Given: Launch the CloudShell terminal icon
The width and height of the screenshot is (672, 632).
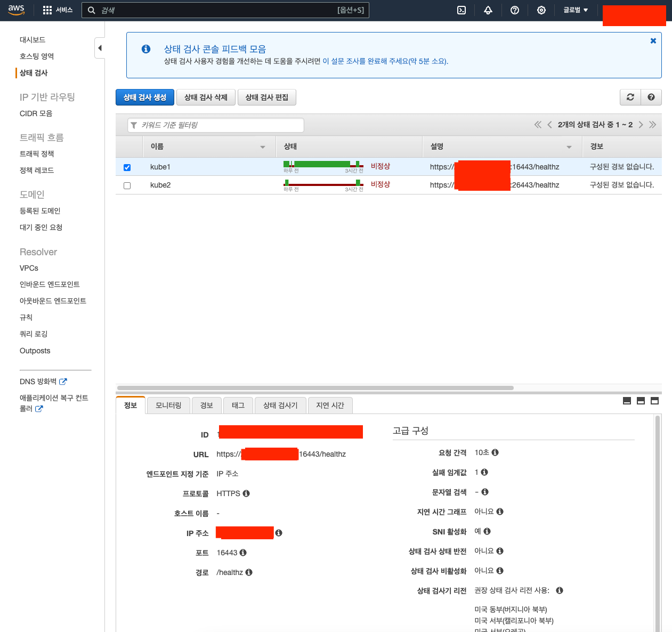Looking at the screenshot, I should tap(462, 10).
